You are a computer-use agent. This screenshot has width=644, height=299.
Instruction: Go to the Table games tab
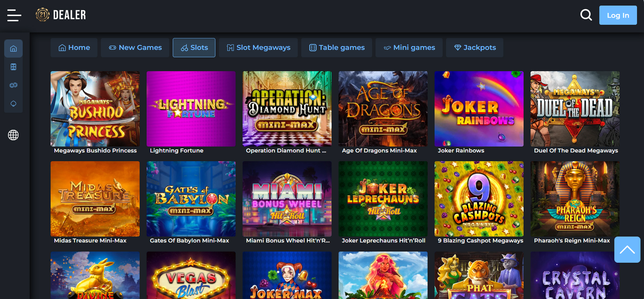(337, 48)
